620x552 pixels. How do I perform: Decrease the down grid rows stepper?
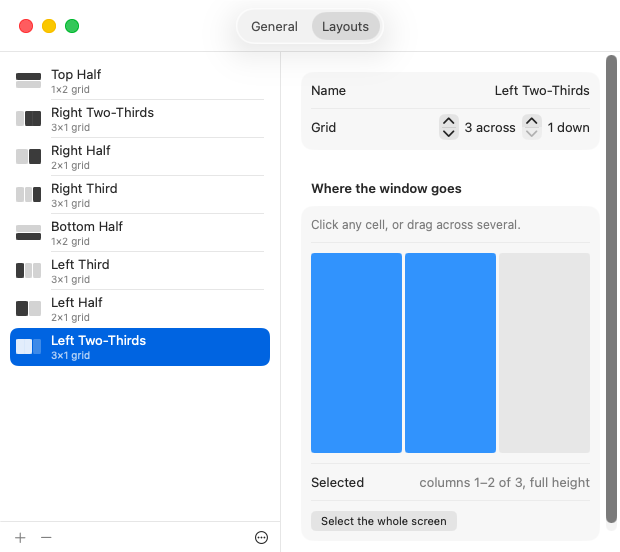531,133
